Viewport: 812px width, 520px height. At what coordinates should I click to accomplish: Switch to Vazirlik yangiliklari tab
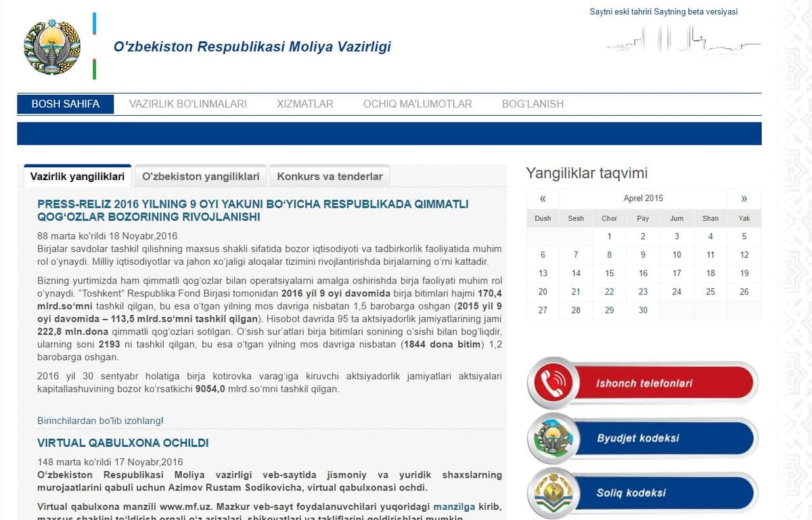point(77,176)
